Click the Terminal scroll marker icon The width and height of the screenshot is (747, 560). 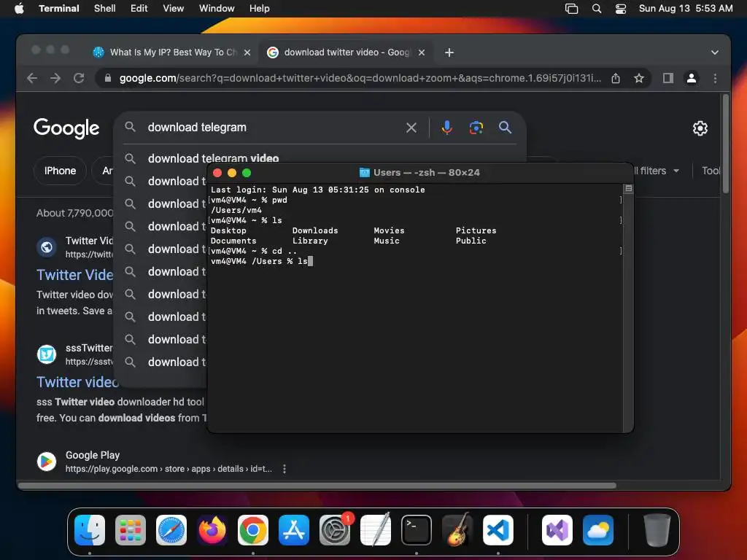point(628,189)
